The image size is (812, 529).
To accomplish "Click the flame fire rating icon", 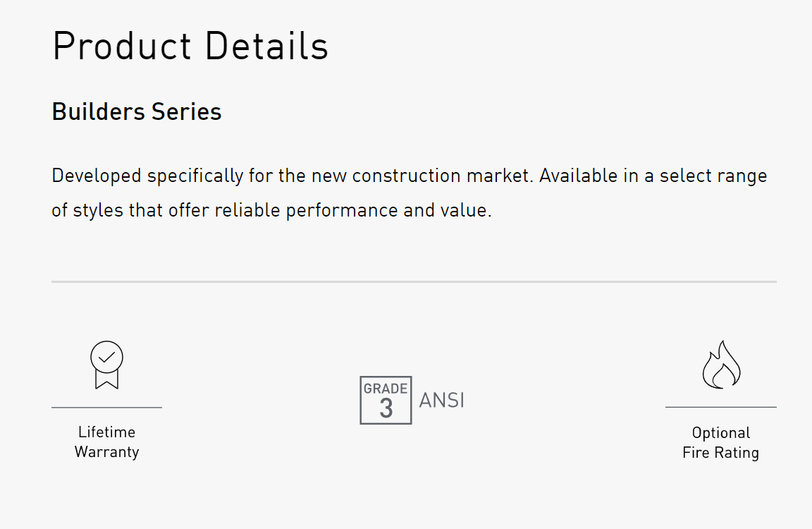I will (x=721, y=364).
